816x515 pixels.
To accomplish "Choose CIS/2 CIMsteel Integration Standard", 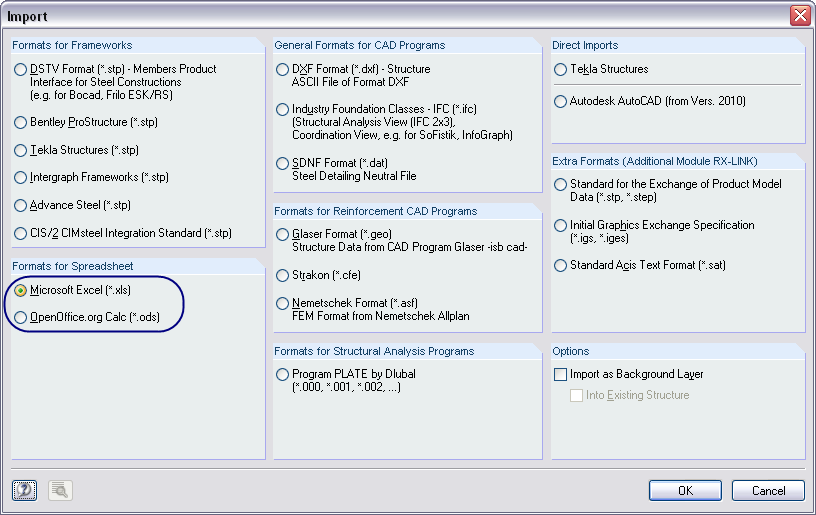I will (x=21, y=233).
